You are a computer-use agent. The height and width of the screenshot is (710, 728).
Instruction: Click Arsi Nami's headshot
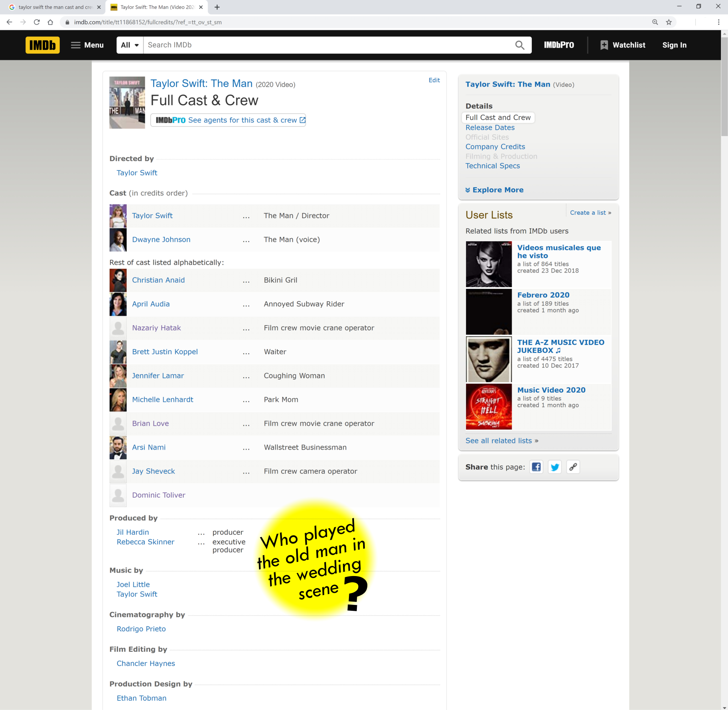coord(118,448)
